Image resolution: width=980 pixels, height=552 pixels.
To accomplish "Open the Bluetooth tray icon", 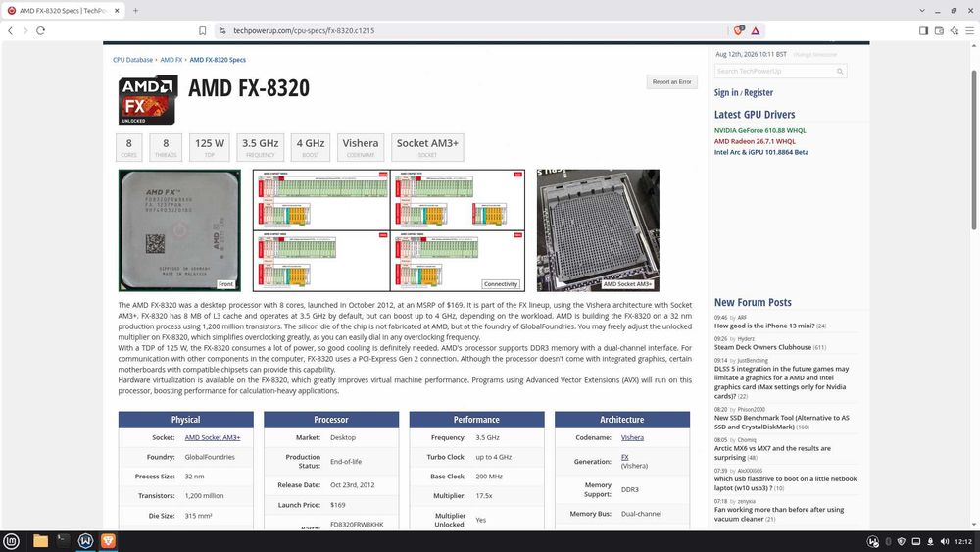I will (888, 542).
